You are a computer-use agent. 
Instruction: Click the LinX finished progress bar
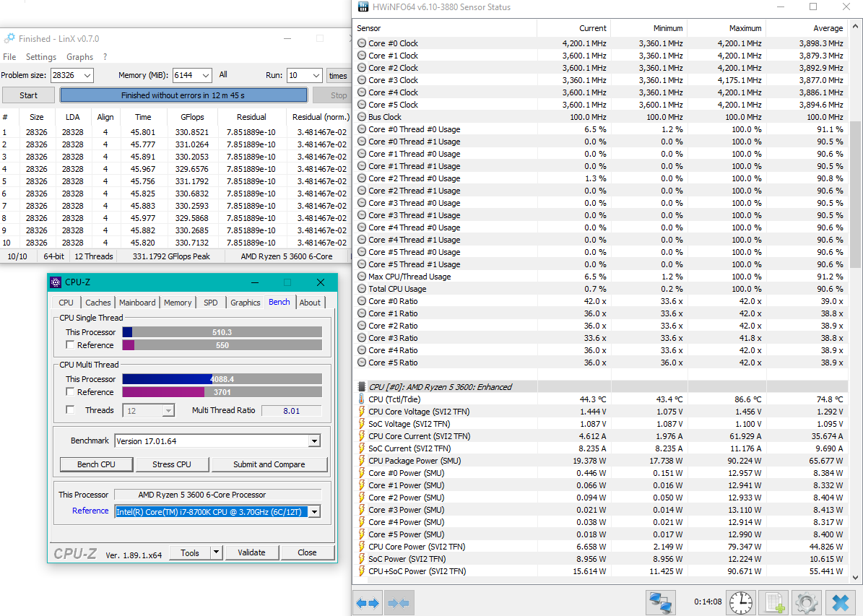(183, 95)
